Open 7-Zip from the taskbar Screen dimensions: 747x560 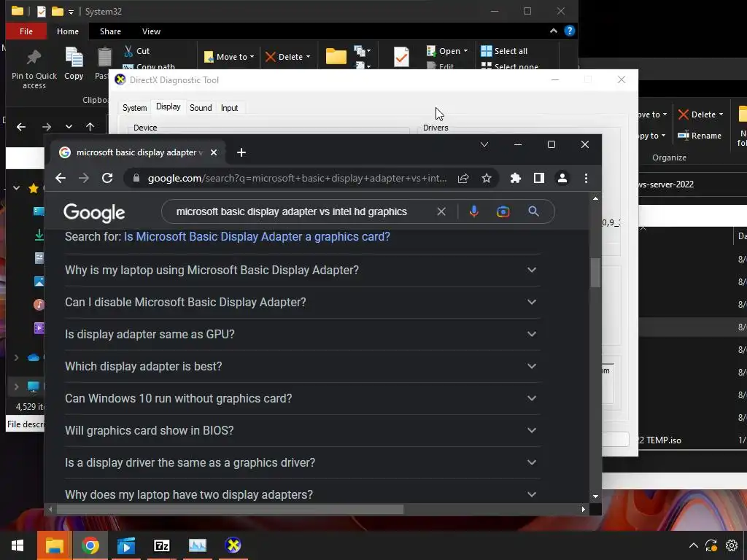pos(161,545)
